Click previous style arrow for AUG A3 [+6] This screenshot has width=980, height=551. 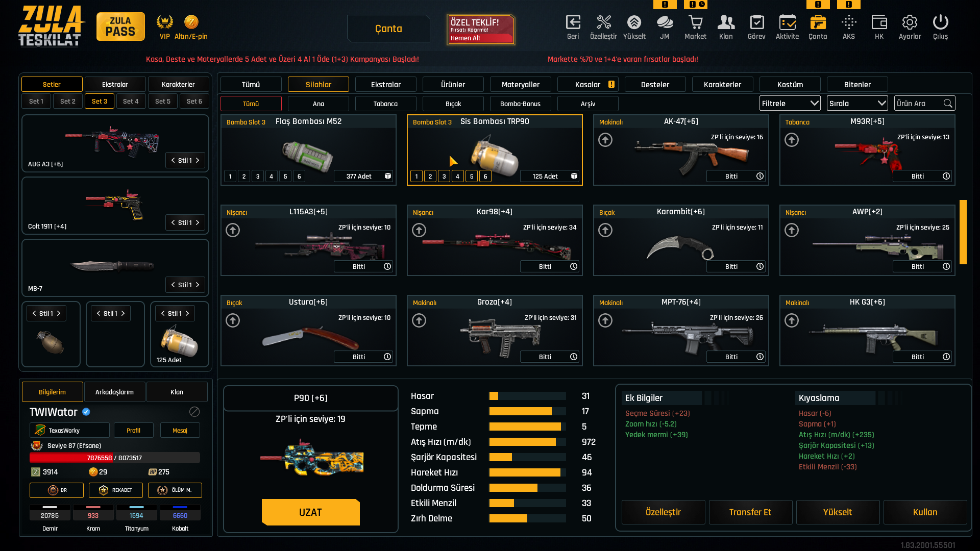point(173,160)
